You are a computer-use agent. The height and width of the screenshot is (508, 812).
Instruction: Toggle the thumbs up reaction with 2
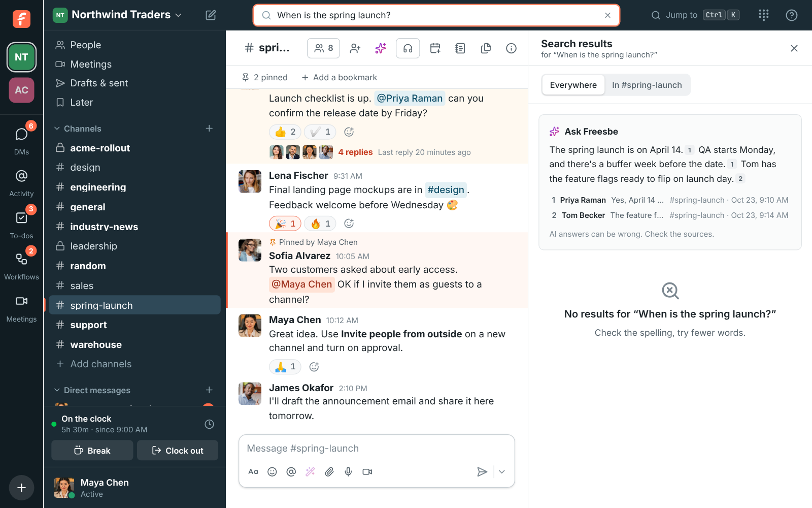[285, 132]
